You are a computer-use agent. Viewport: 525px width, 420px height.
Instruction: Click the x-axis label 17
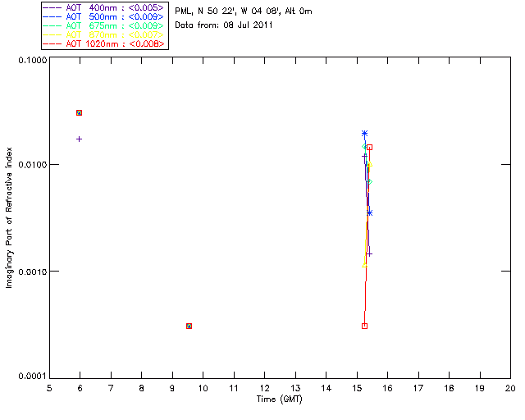coord(418,388)
